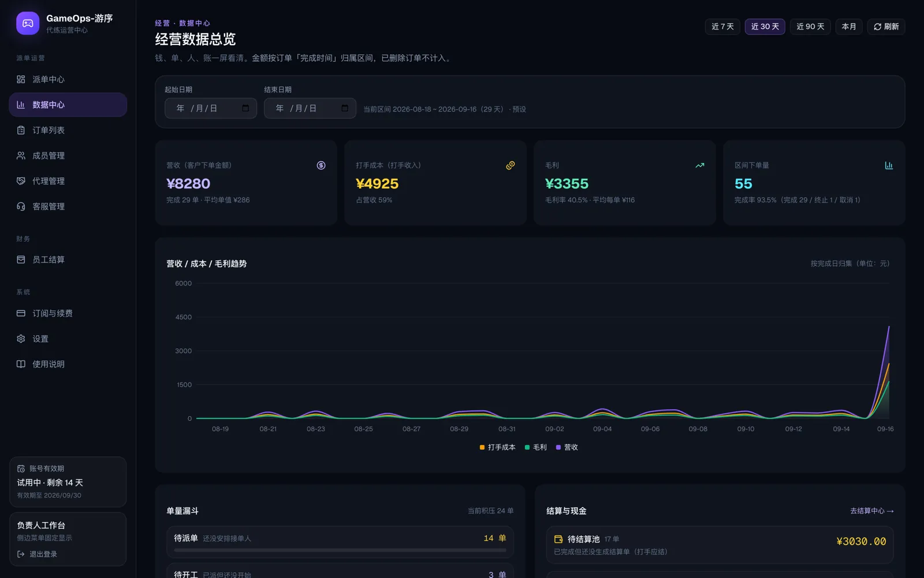Viewport: 924px width, 578px height.
Task: Go to 成员管理 page
Action: pyautogui.click(x=68, y=155)
